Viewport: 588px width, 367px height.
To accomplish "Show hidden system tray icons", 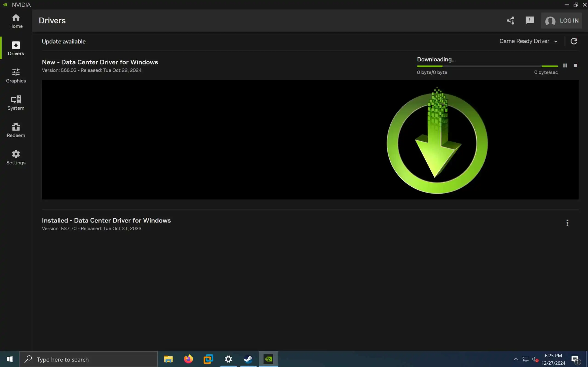I will coord(516,359).
